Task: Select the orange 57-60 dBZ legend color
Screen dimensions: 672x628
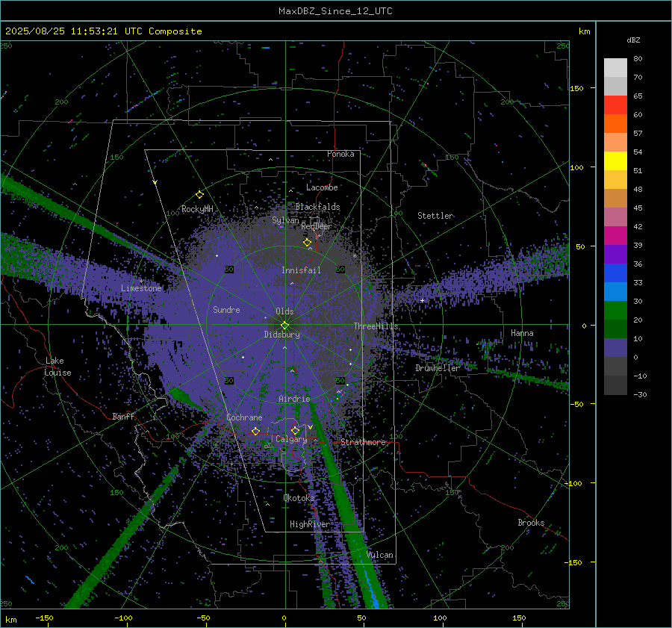Action: coord(615,123)
